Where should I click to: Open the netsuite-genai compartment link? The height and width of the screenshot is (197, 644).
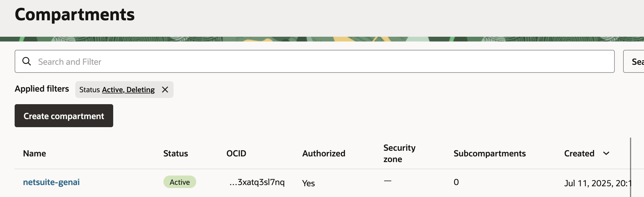point(51,182)
